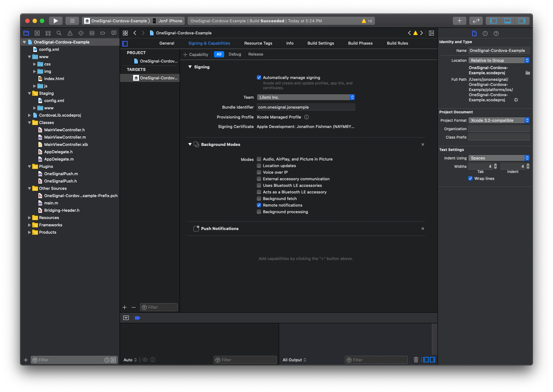Open the Project Format dropdown

click(499, 120)
